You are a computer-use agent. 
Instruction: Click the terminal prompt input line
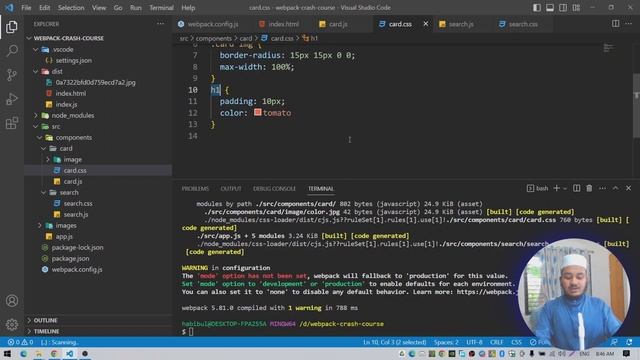click(190, 332)
